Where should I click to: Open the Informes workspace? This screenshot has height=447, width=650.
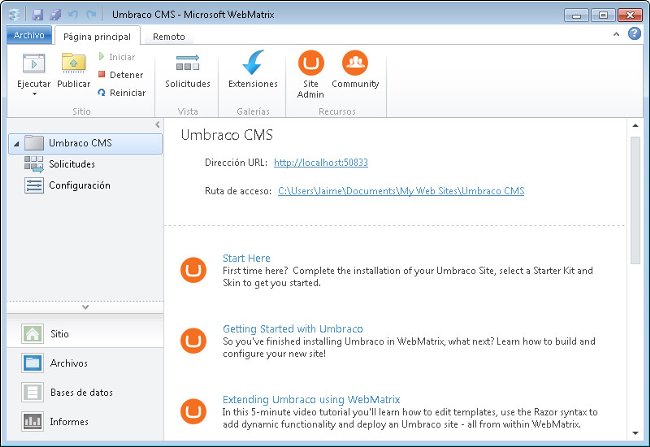click(85, 422)
